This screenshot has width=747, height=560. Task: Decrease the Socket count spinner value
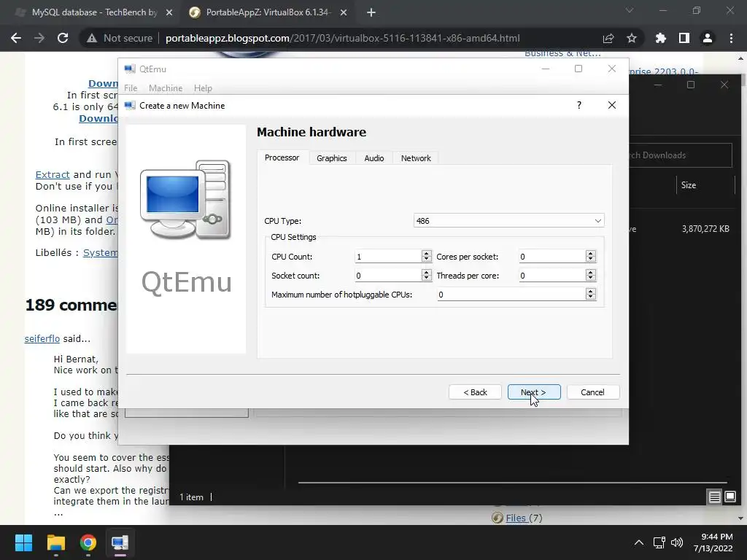426,278
